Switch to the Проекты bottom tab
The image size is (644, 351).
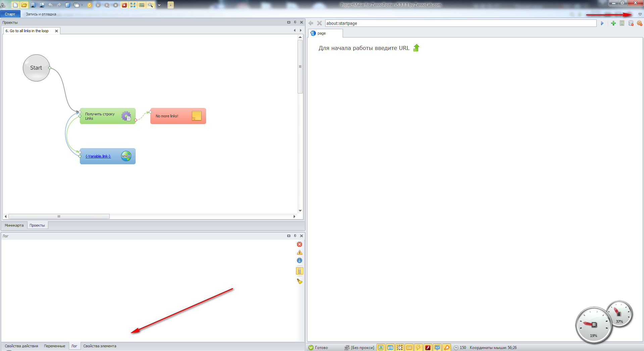coord(37,225)
